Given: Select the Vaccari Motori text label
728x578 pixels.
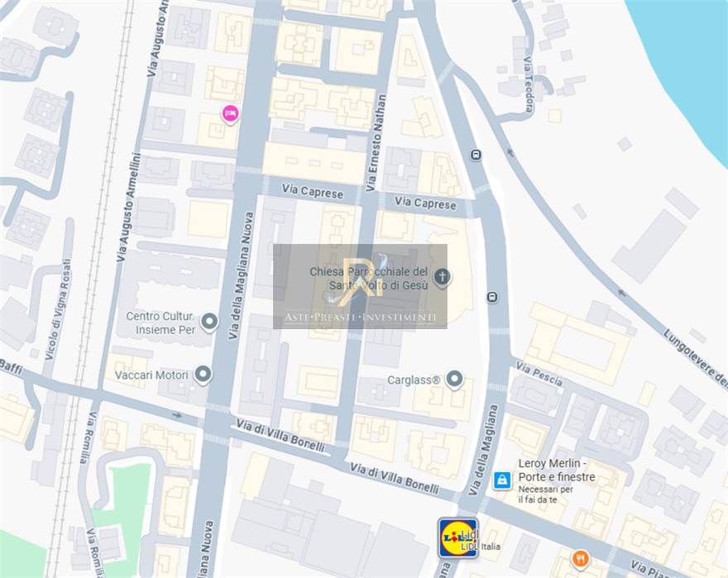Looking at the screenshot, I should point(151,375).
